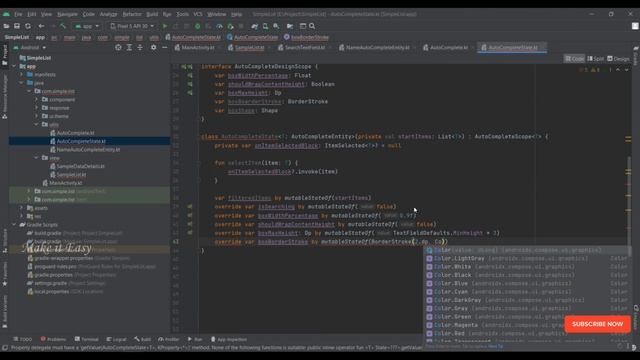Open the Favorites star side tab
The height and width of the screenshot is (360, 640).
click(x=4, y=274)
